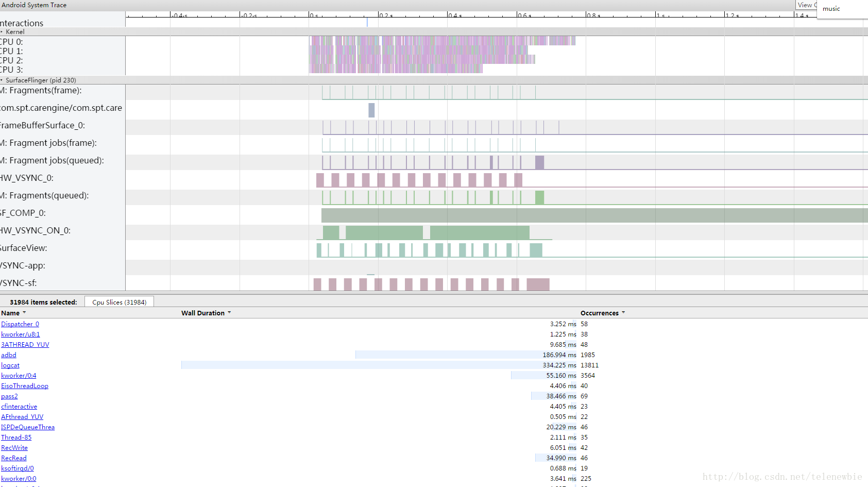868x487 pixels.
Task: Open the kworker/0:4 link
Action: (19, 376)
